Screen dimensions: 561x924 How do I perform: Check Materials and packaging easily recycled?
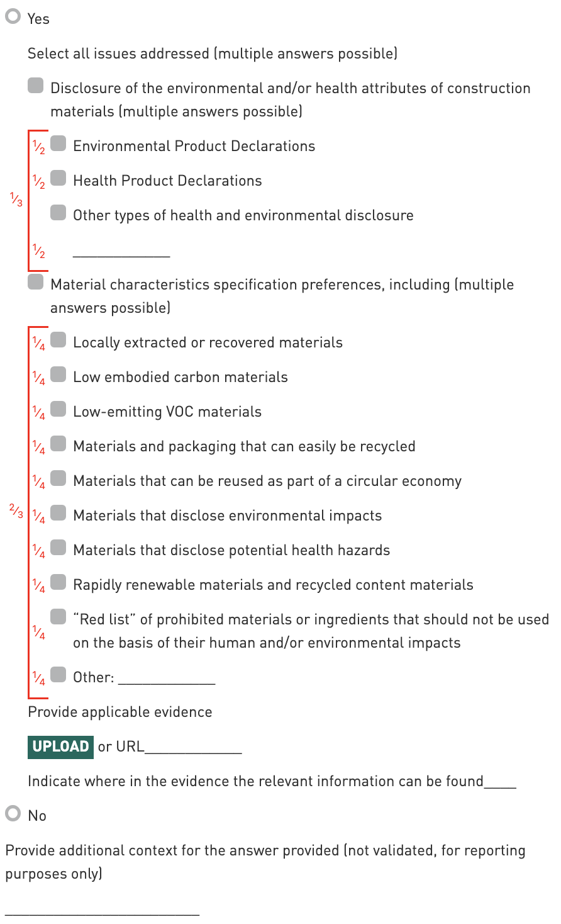click(x=58, y=444)
